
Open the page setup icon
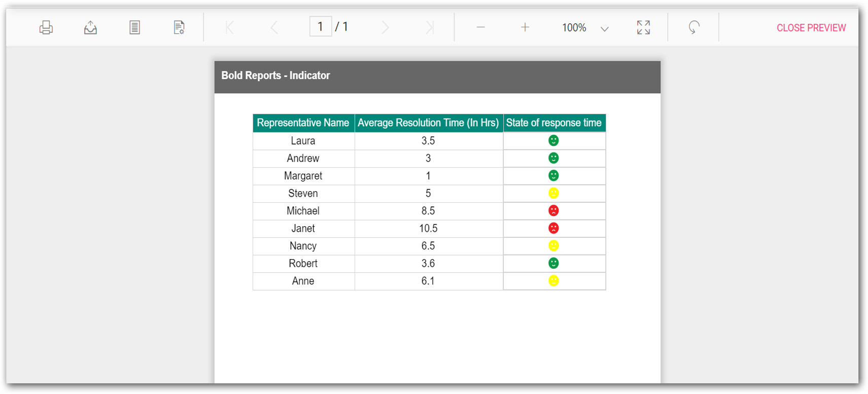[x=179, y=27]
